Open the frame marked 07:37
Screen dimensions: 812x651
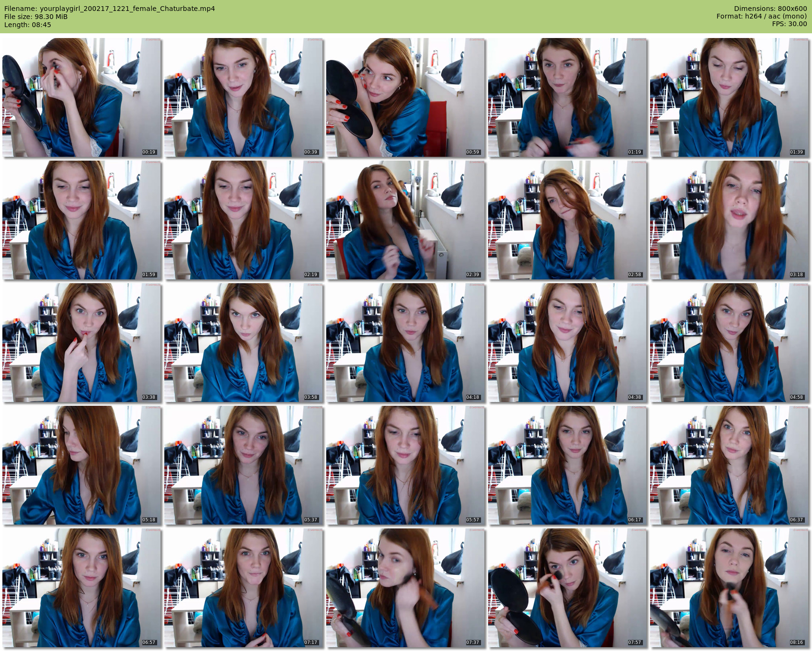[406, 588]
